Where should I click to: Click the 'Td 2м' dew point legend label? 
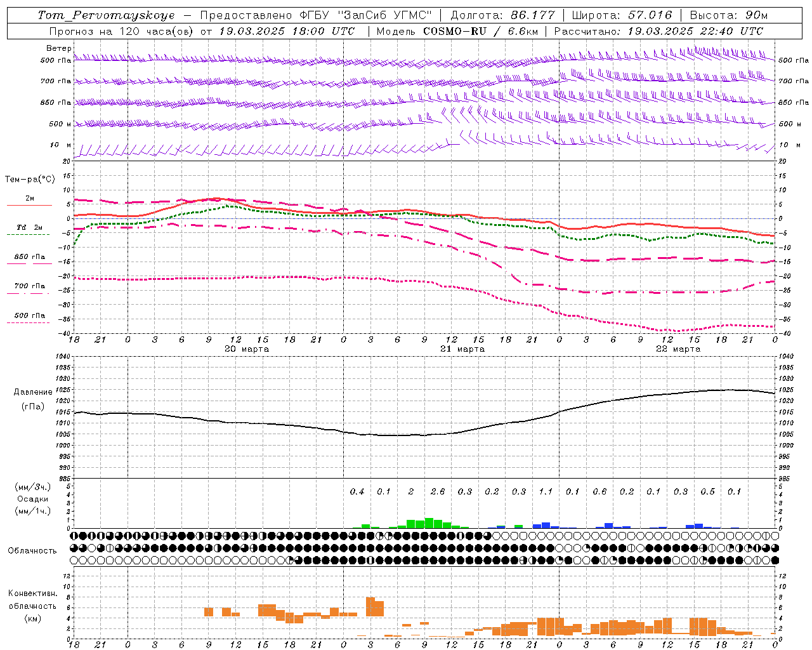[x=29, y=227]
